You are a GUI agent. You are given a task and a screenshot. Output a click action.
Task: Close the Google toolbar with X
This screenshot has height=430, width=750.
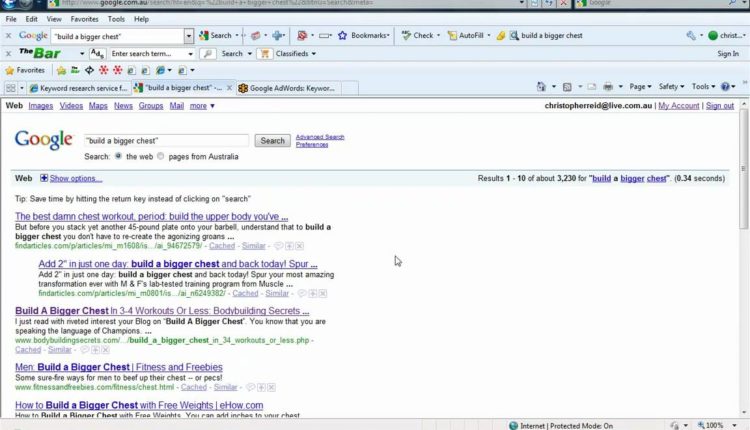[x=8, y=36]
